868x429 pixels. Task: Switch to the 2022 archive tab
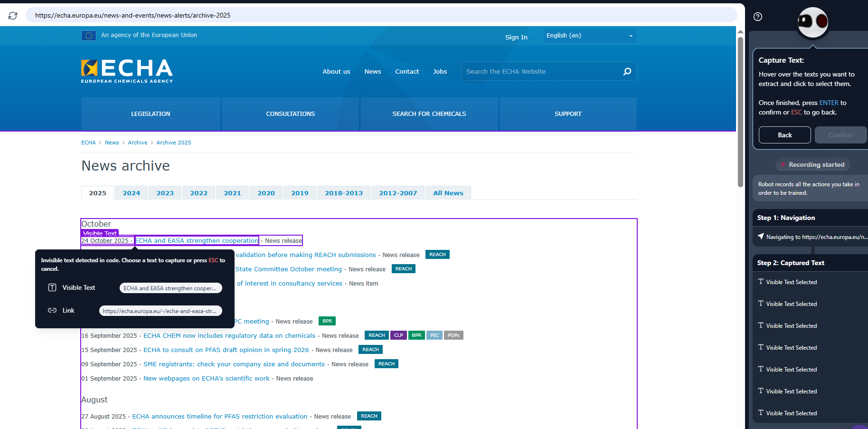pos(199,193)
